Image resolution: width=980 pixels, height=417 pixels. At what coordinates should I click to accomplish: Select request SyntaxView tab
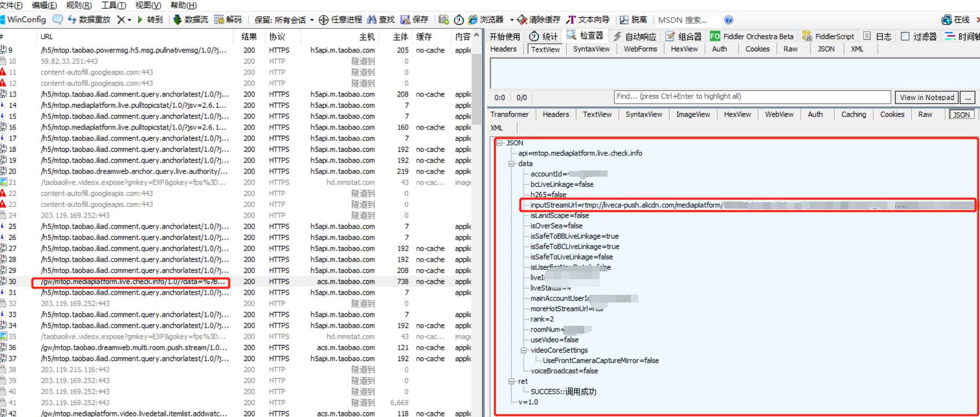tap(592, 49)
